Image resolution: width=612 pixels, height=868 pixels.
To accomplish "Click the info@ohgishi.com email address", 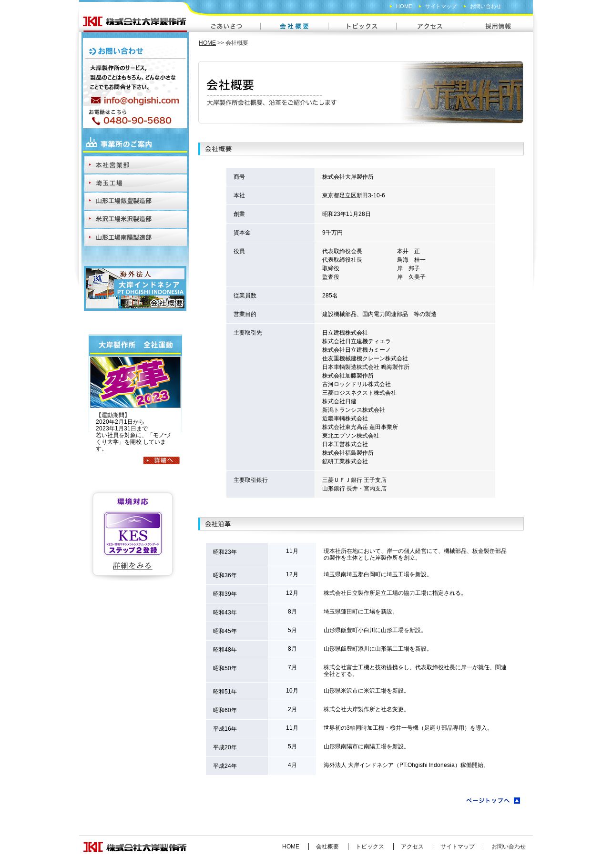I will [141, 101].
